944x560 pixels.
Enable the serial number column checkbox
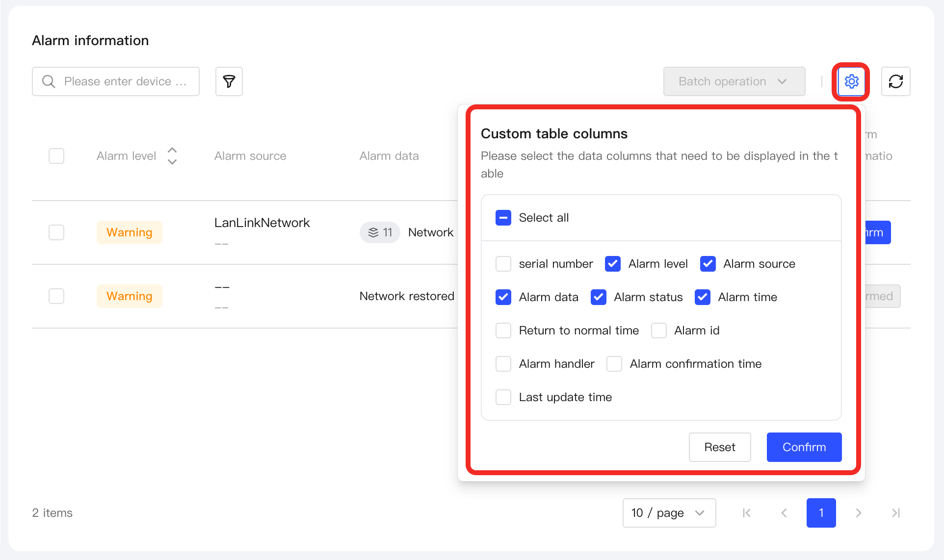(x=503, y=264)
